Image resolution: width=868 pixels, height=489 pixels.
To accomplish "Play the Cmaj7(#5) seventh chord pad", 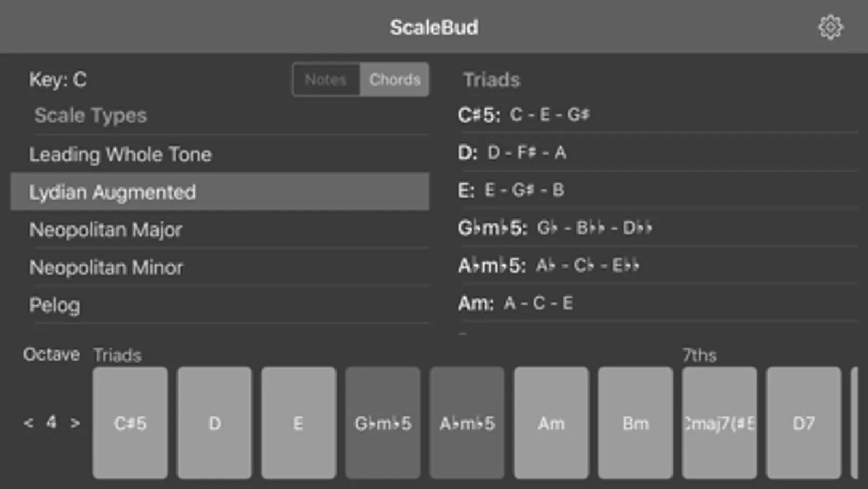I will tap(719, 423).
